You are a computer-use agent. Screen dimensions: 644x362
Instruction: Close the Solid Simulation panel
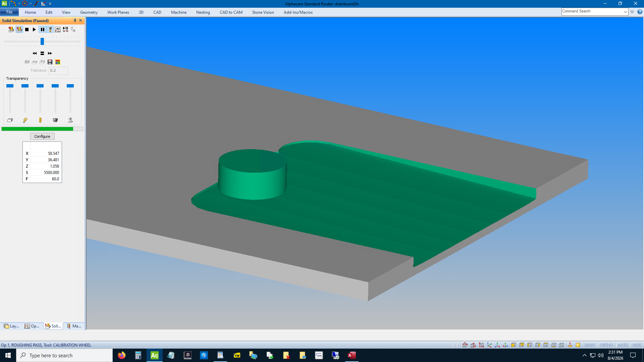80,20
